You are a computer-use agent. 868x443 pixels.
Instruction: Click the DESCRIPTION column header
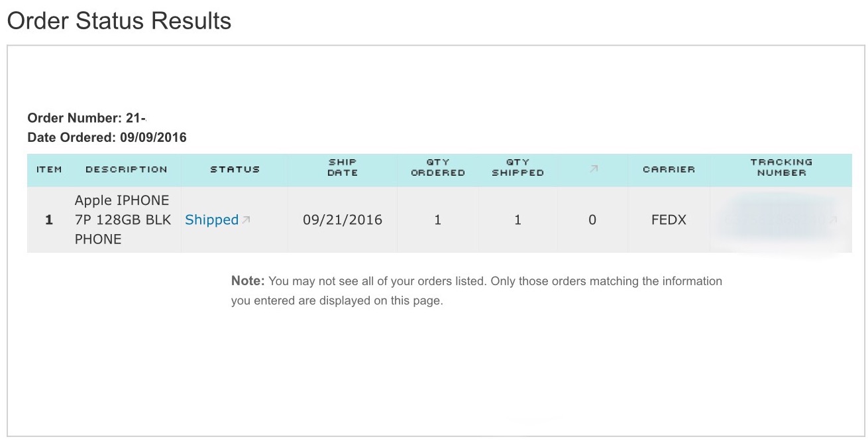(127, 170)
